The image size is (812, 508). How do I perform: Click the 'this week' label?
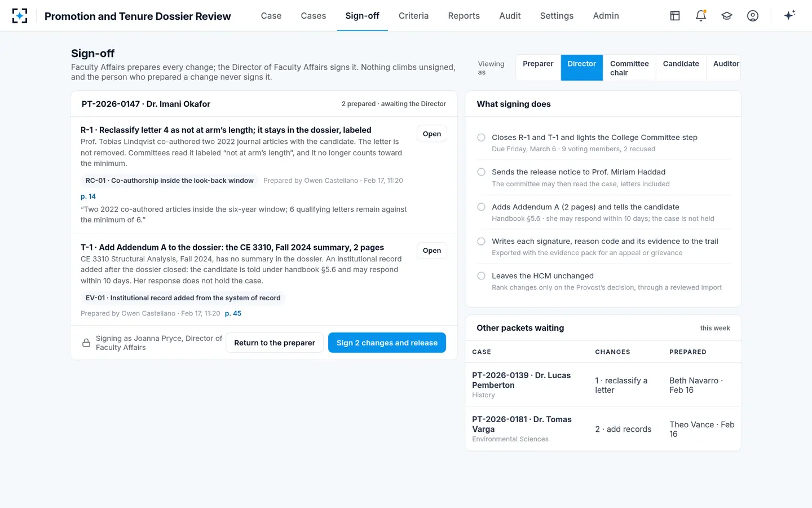coord(715,328)
